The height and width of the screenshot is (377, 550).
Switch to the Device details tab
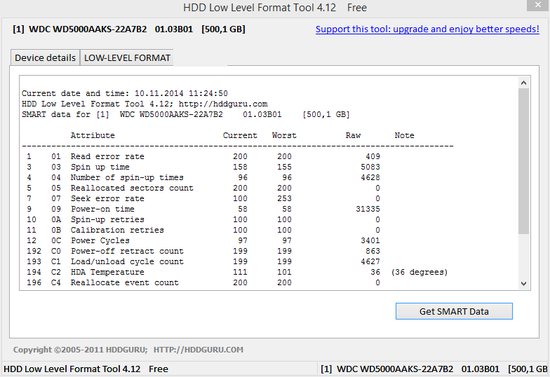point(45,58)
